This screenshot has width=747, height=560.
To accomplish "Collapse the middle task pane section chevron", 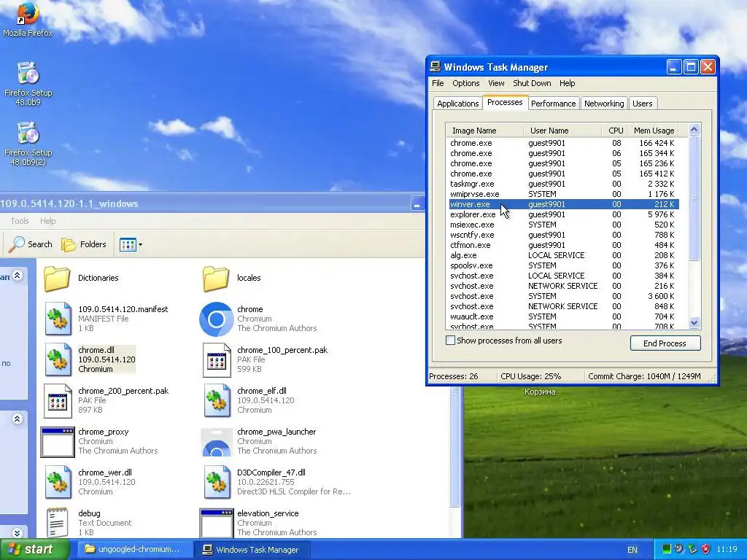I will click(18, 419).
